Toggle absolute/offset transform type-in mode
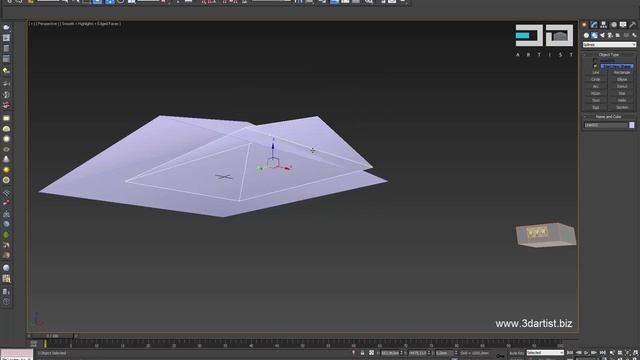Screen dimensions: 640x360 (x=371, y=353)
